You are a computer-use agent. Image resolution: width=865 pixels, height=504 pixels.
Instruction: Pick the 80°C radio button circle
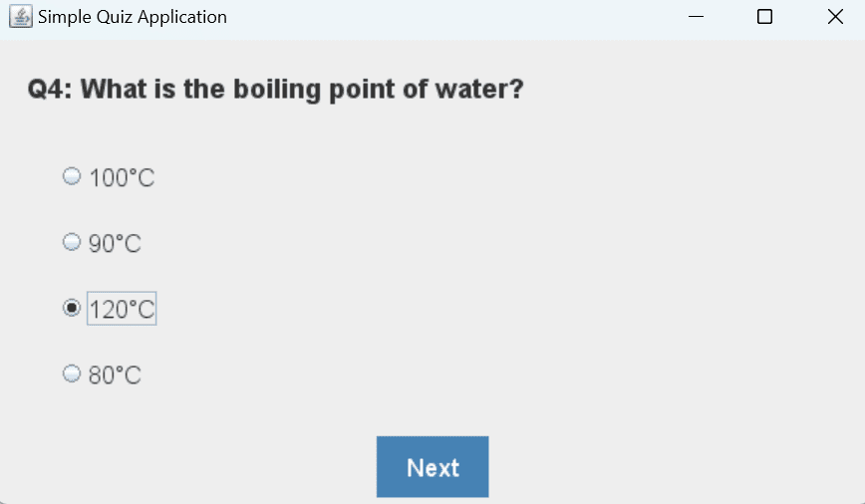pos(72,374)
